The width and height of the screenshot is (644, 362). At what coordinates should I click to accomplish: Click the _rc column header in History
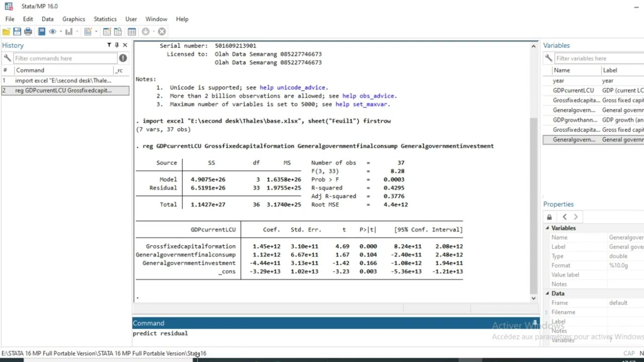(119, 70)
